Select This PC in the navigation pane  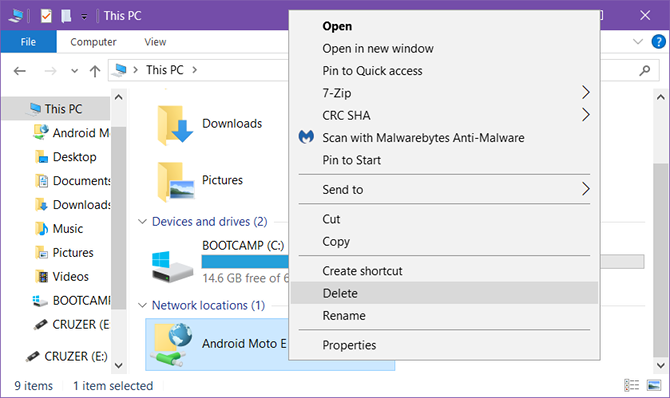pos(56,109)
